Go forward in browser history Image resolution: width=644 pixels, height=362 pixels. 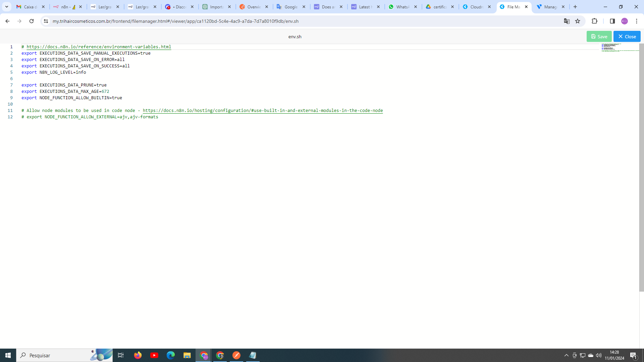pos(19,21)
